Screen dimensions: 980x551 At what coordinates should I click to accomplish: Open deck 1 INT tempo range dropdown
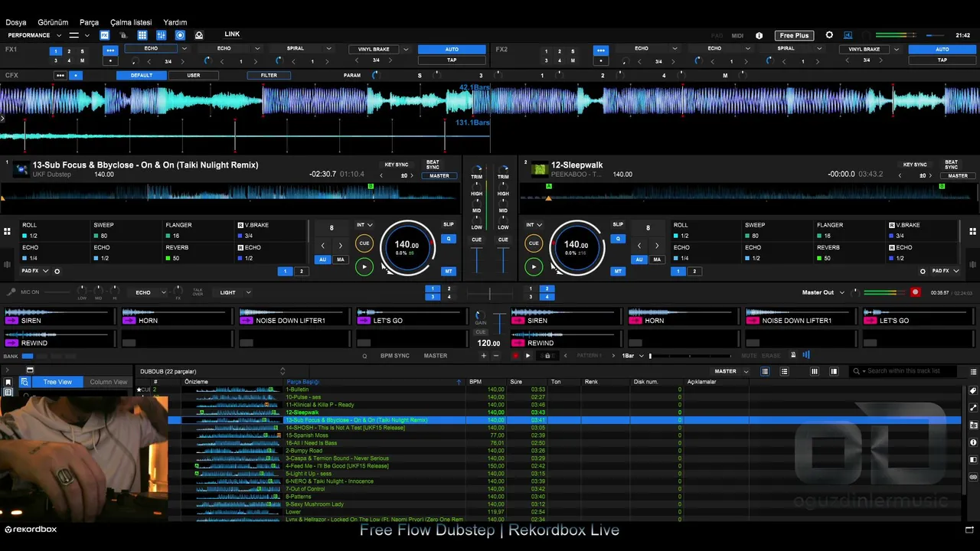click(x=364, y=225)
